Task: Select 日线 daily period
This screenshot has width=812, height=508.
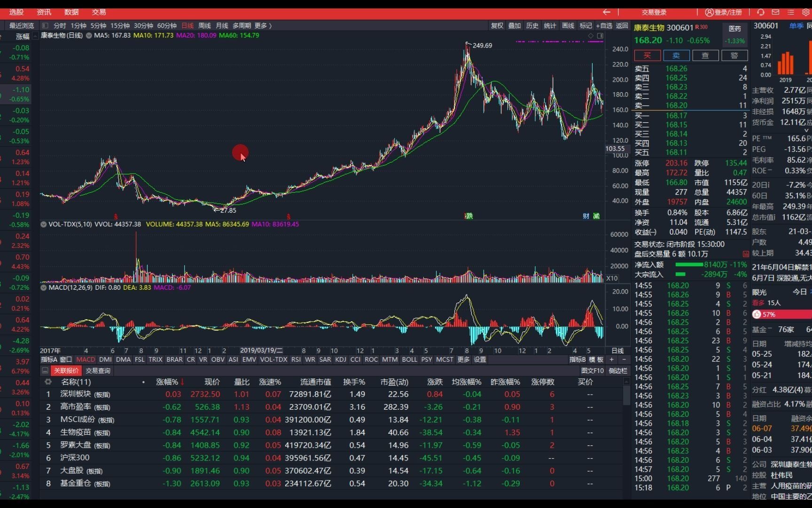Action: 187,25
